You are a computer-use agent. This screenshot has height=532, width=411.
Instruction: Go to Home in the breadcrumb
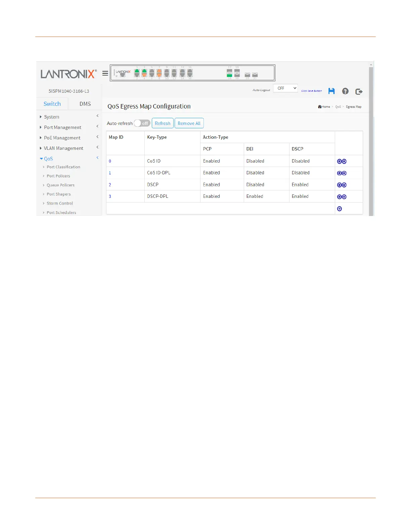point(324,107)
